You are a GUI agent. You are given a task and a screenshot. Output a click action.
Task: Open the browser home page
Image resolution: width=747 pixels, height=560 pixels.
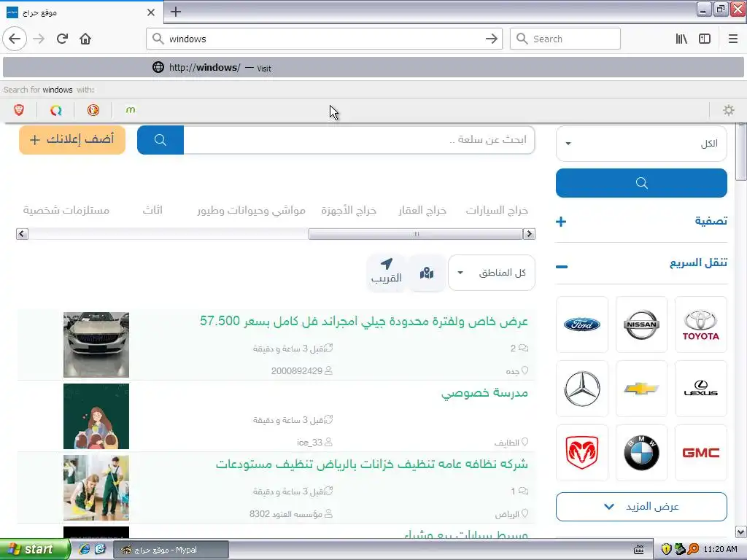click(x=85, y=39)
